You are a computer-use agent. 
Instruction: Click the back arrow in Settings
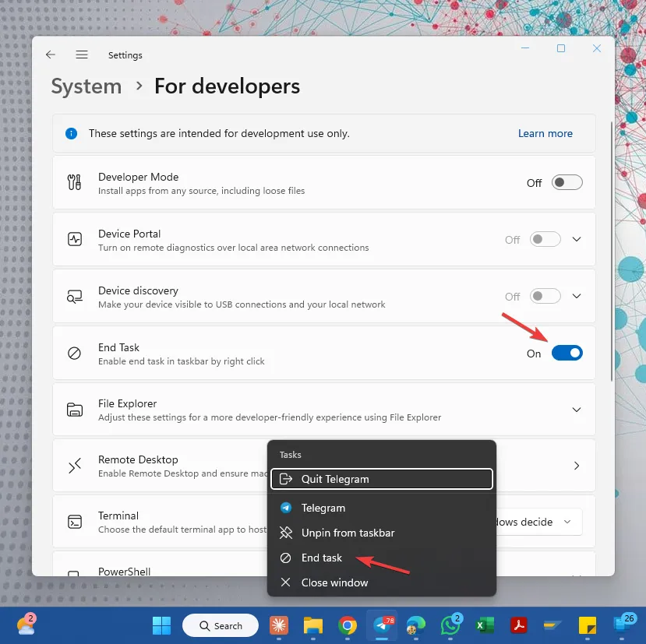(50, 55)
